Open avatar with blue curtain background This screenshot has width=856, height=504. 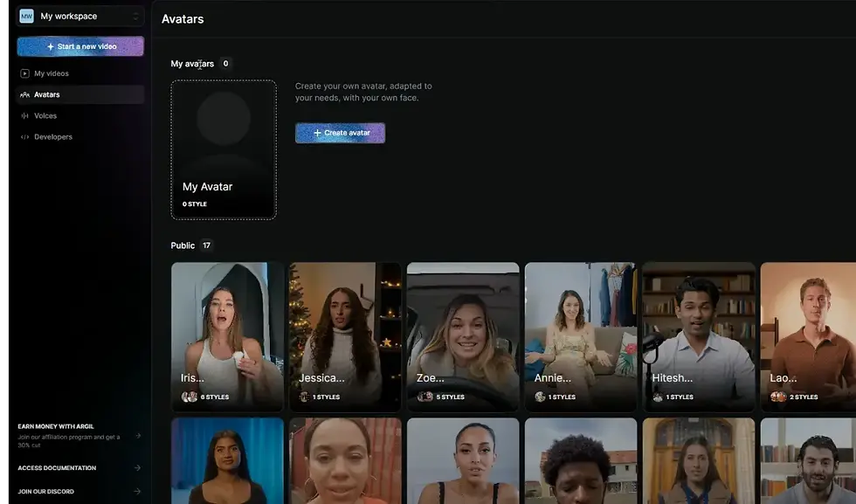[228, 461]
